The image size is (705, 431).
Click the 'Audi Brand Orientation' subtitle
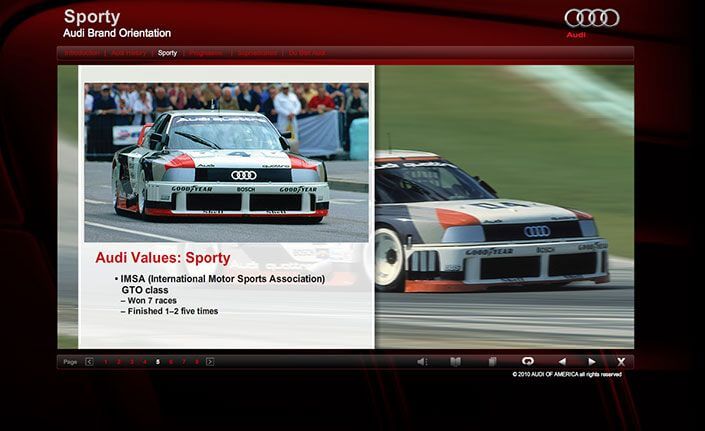117,33
